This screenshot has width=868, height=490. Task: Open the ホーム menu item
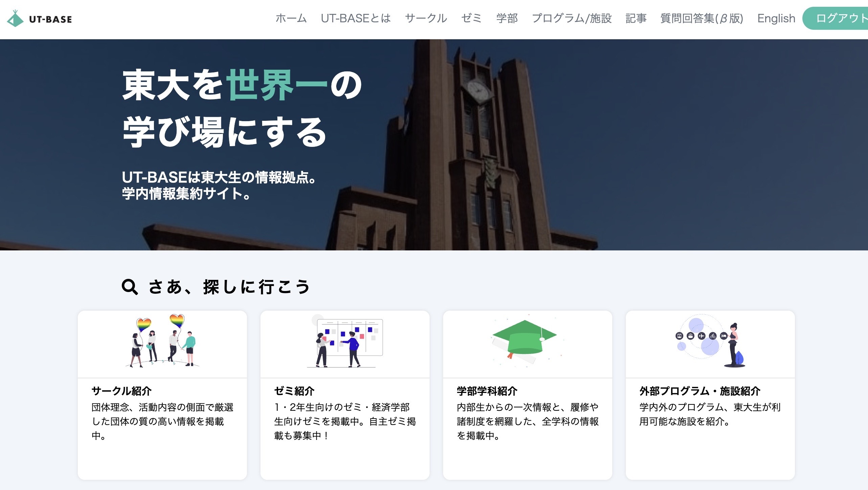[291, 18]
